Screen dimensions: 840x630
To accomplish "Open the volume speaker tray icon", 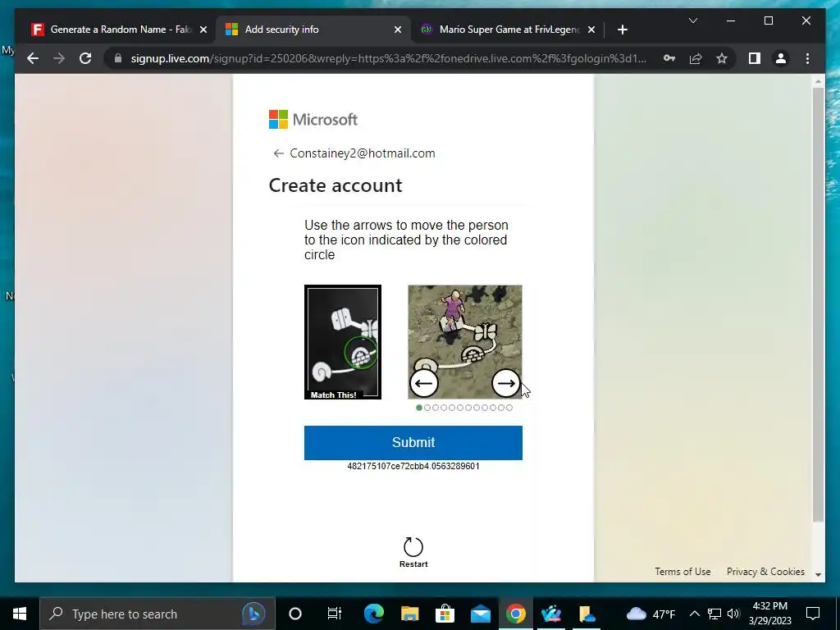I will pos(733,614).
